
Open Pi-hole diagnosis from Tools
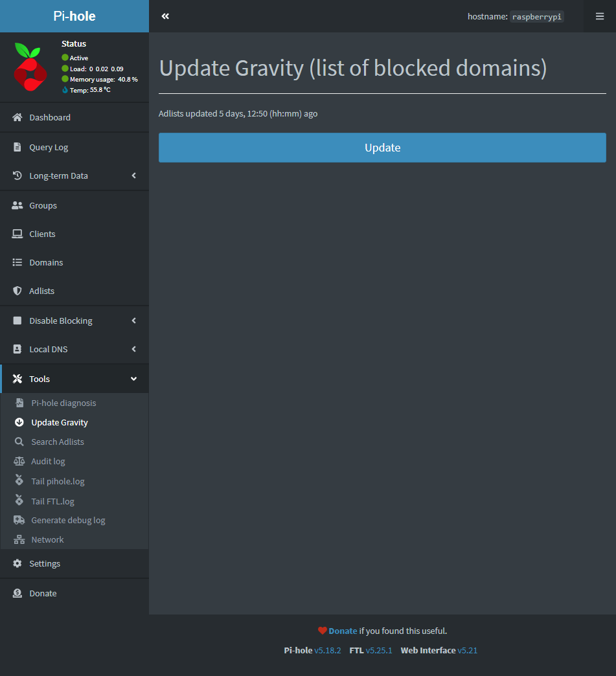[x=63, y=403]
